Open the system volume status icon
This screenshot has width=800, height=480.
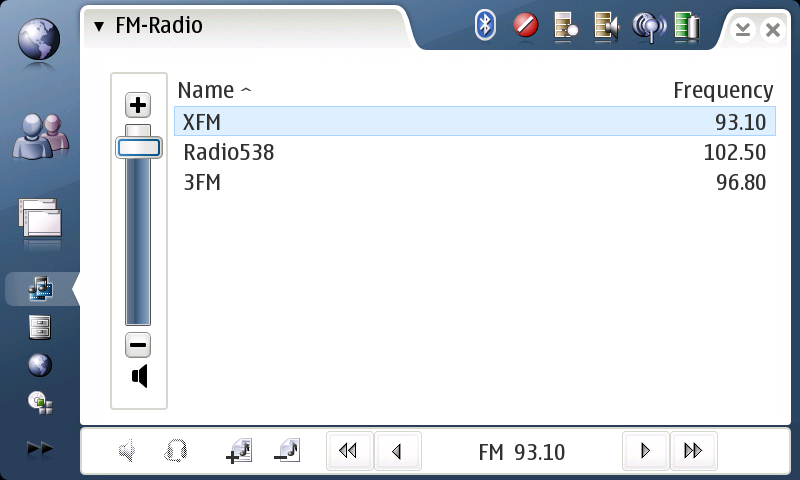(606, 26)
